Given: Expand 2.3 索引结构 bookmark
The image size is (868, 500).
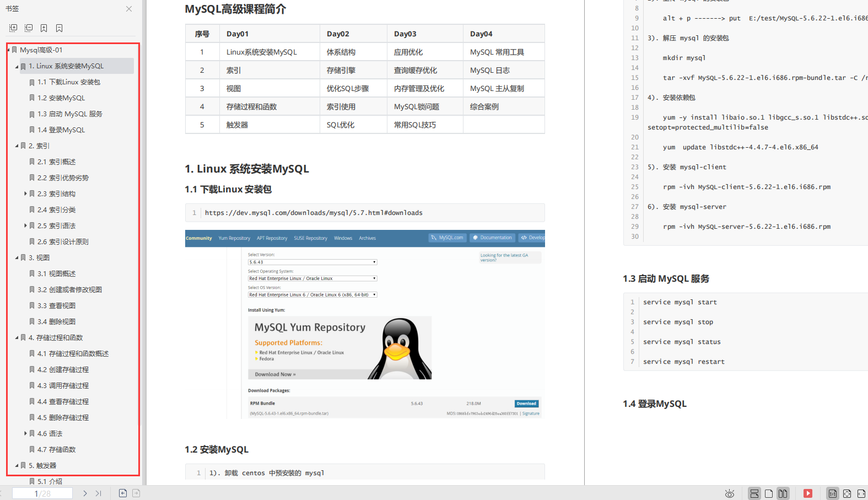Looking at the screenshot, I should click(25, 194).
